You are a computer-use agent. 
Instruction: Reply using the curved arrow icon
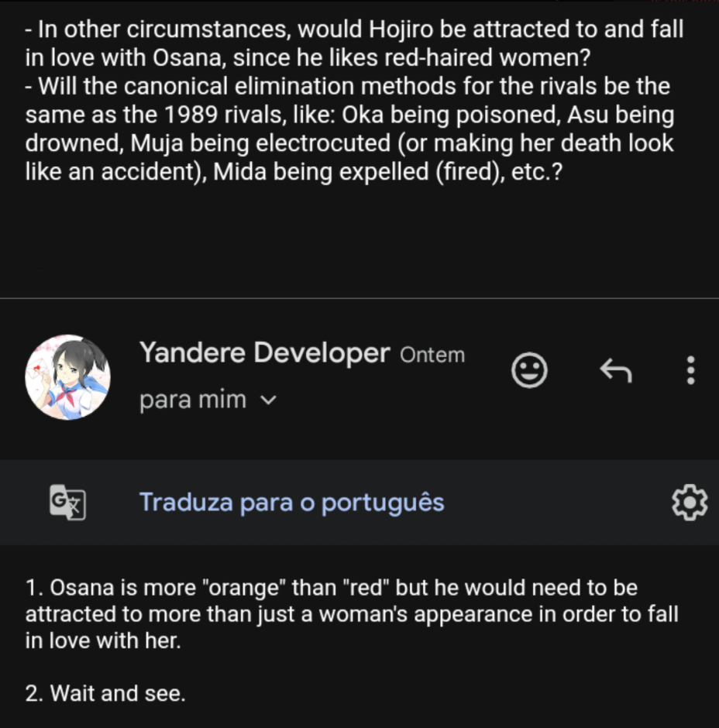tap(616, 370)
